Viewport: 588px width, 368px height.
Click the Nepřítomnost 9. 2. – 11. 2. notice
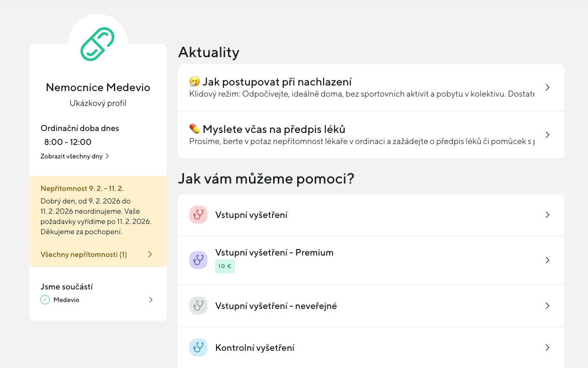pos(82,189)
